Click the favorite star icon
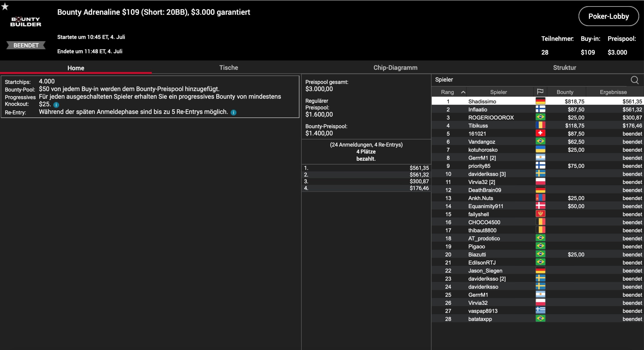 click(x=5, y=7)
